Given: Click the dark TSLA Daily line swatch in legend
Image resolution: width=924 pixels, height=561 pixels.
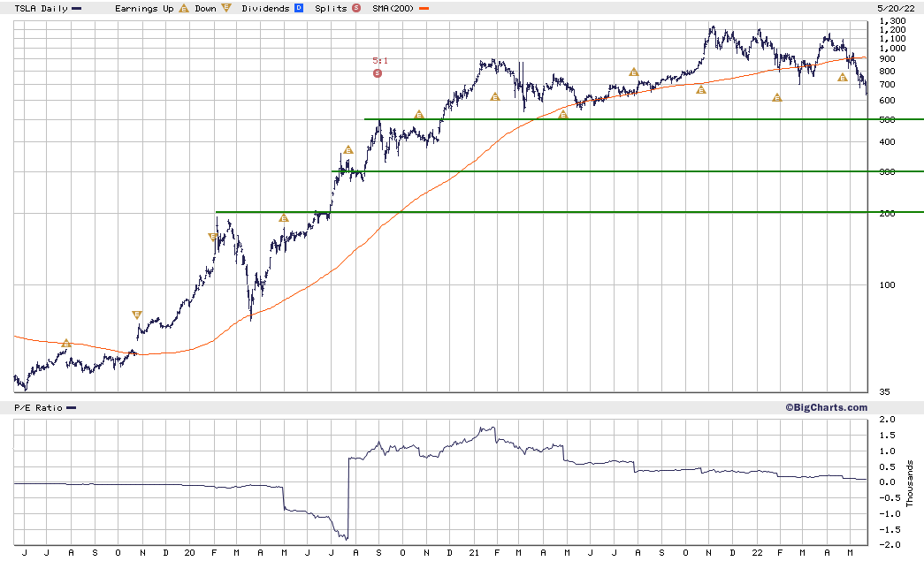Looking at the screenshot, I should 77,9.
